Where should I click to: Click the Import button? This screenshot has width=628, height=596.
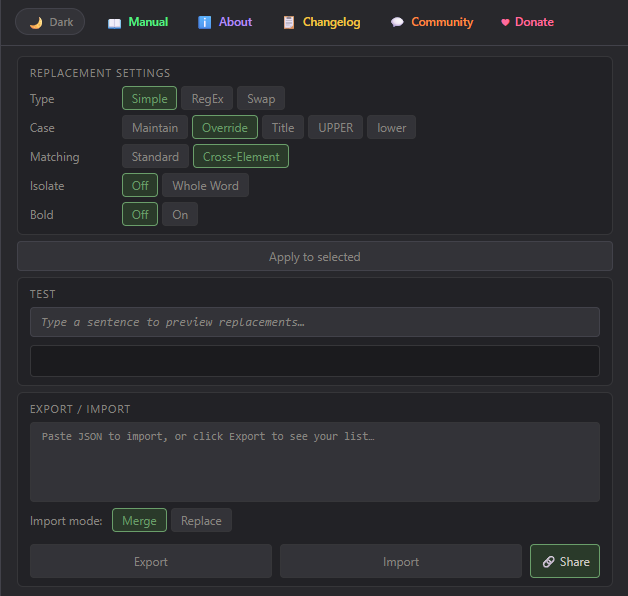(401, 561)
